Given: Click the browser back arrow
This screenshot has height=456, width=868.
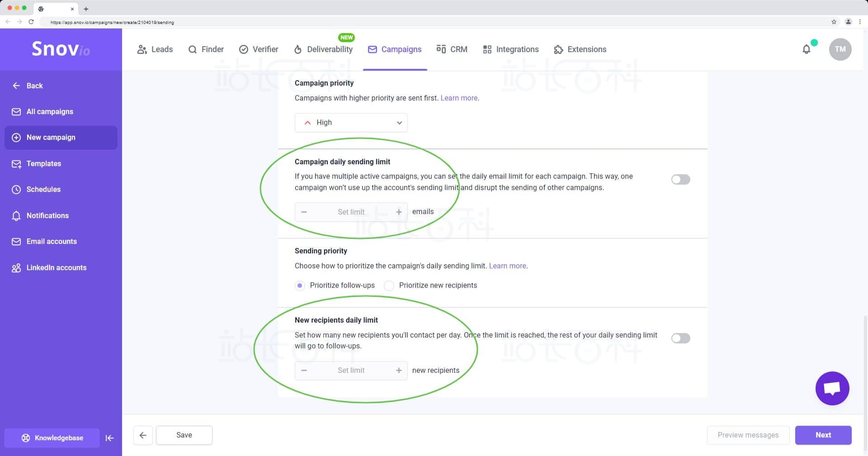Looking at the screenshot, I should [x=8, y=22].
